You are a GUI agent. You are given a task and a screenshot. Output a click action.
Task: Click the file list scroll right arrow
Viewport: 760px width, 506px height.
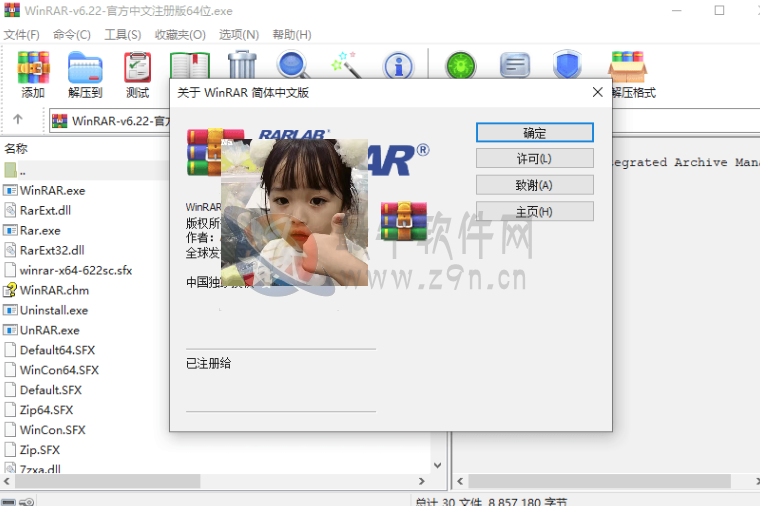tap(421, 481)
